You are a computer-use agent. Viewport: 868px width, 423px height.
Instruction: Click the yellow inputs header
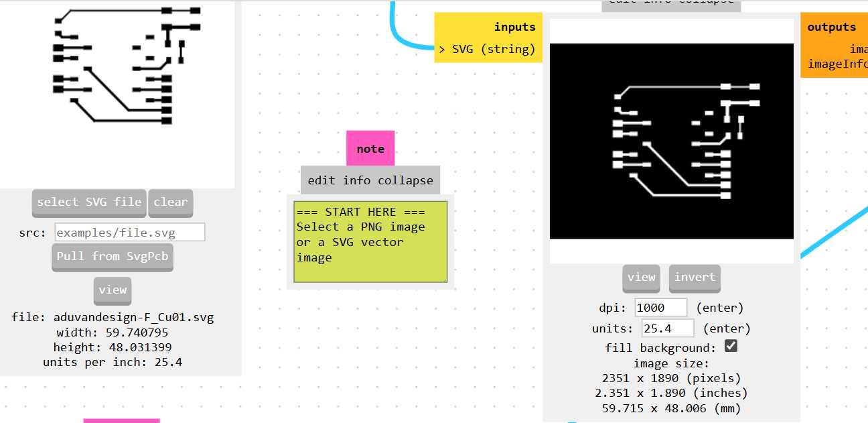[x=514, y=27]
